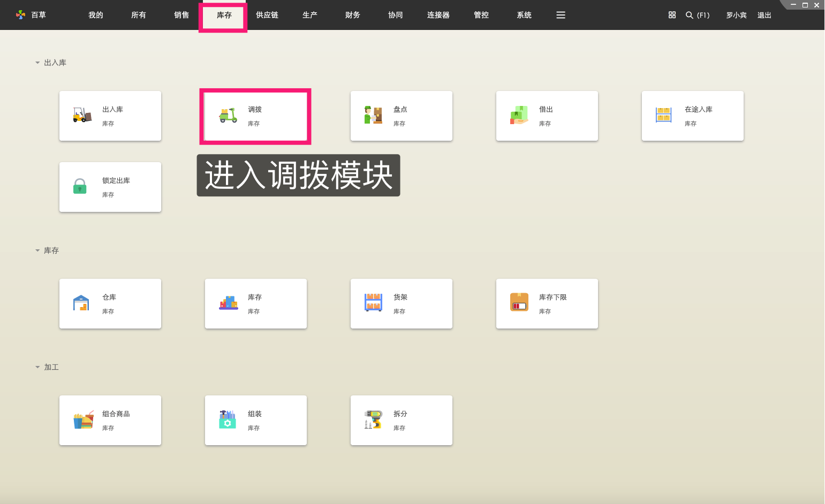Open user account 罗小宾
825x504 pixels.
point(736,15)
